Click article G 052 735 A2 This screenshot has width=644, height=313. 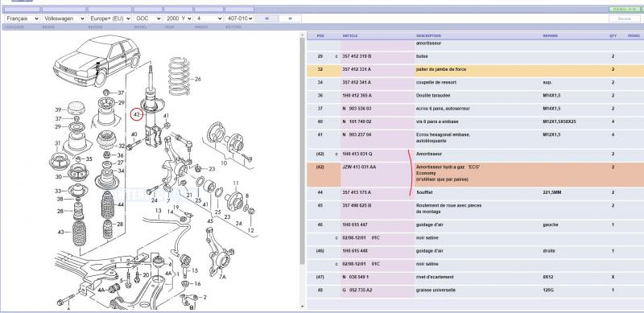(357, 290)
